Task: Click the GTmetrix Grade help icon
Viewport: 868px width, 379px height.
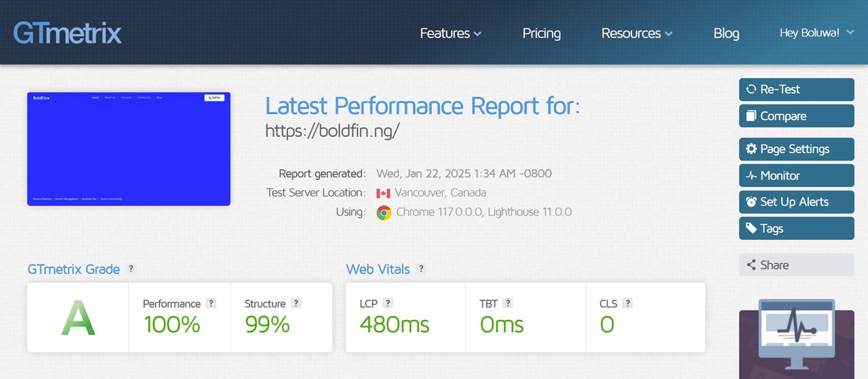Action: pyautogui.click(x=132, y=269)
